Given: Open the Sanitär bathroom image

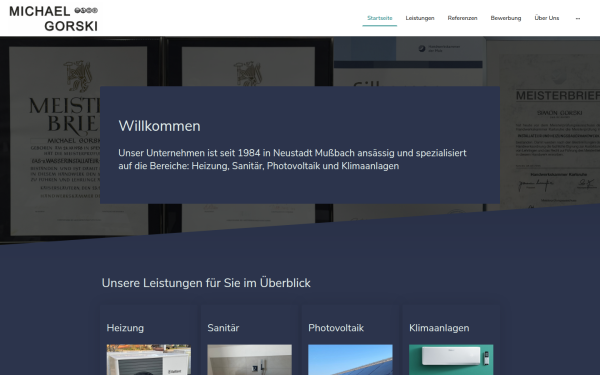Looking at the screenshot, I should 249,360.
